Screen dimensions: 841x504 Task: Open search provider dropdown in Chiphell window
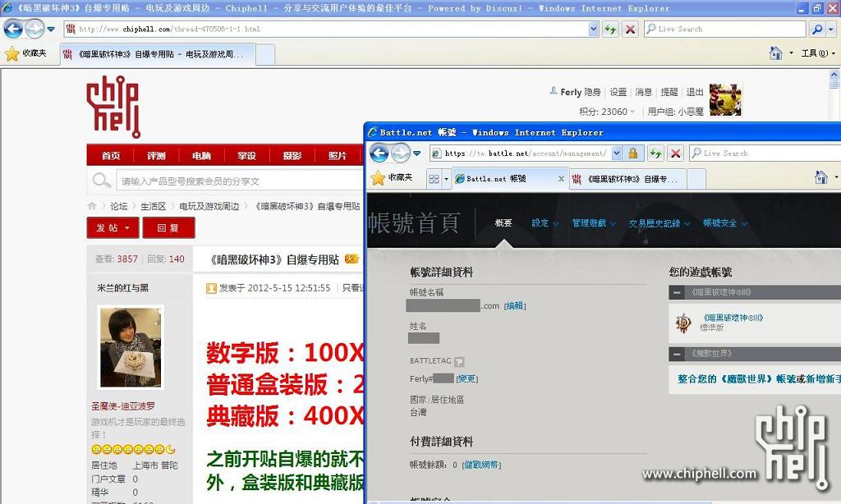coord(831,29)
